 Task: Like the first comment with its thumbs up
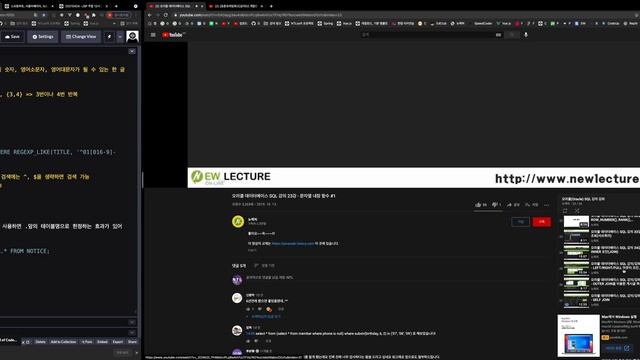(x=249, y=309)
